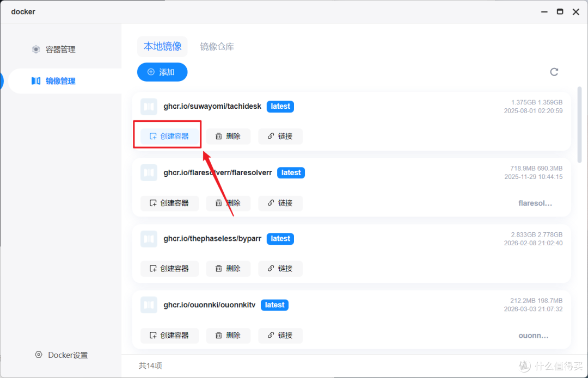Click the flaresol... container label
Screen dimensions: 588x378
pyautogui.click(x=535, y=203)
